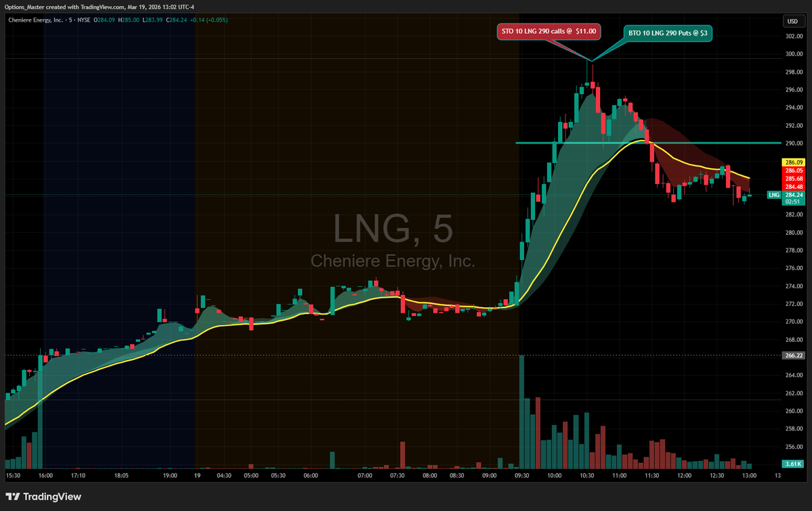Click the 274.00 price axis label
This screenshot has width=812, height=511.
pos(794,286)
